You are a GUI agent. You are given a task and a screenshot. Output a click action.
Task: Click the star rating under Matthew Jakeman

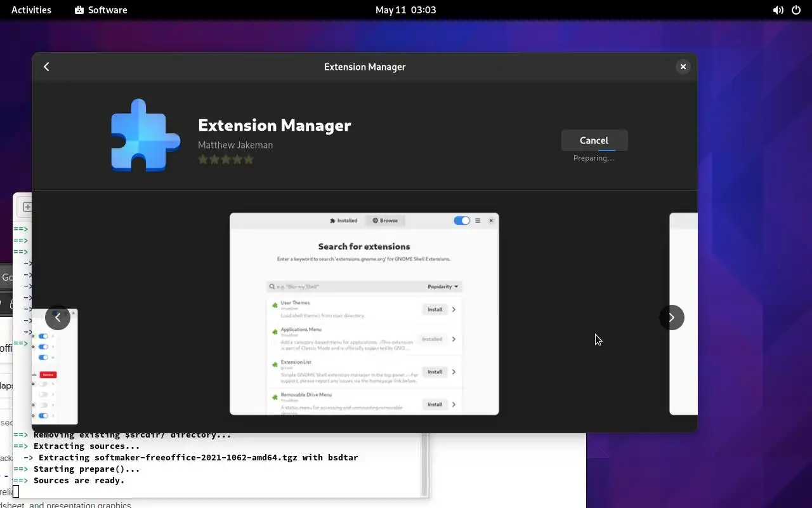(226, 159)
